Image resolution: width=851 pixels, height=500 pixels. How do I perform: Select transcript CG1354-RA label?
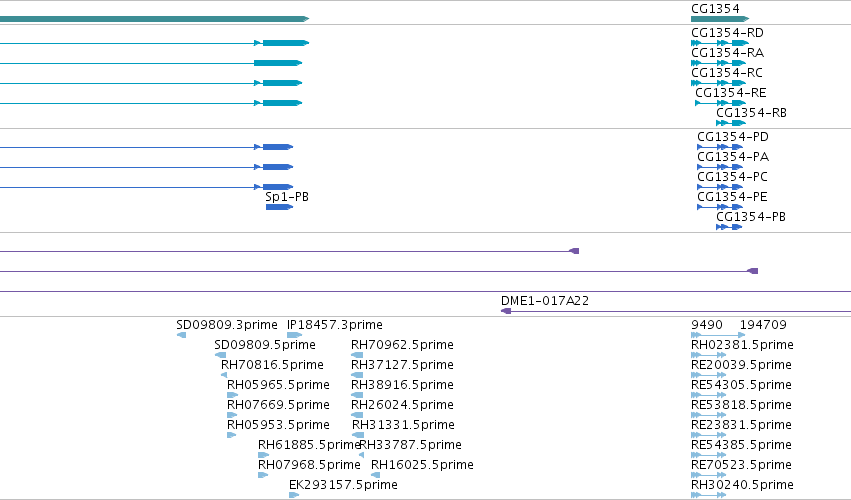(x=727, y=53)
